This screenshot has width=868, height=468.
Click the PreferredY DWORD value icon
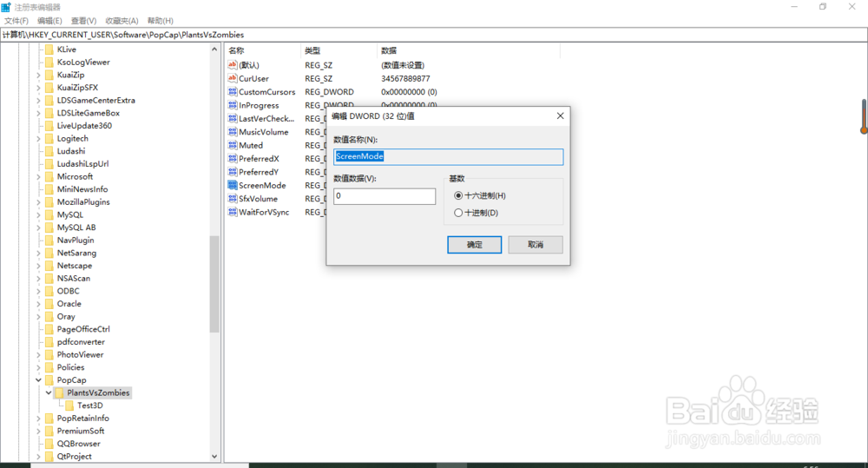(233, 172)
